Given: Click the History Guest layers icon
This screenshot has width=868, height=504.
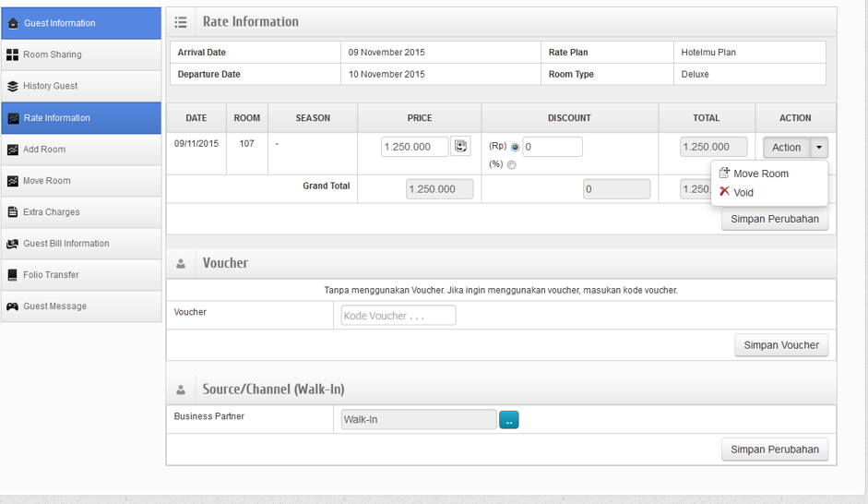Looking at the screenshot, I should tap(13, 87).
